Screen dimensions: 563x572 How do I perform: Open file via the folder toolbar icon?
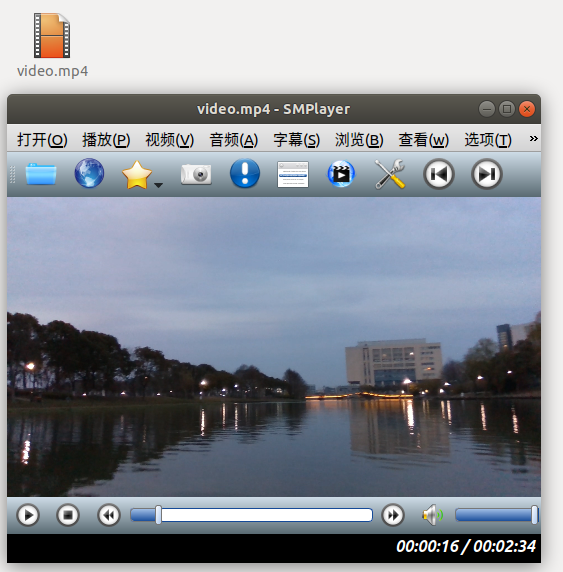tap(41, 174)
